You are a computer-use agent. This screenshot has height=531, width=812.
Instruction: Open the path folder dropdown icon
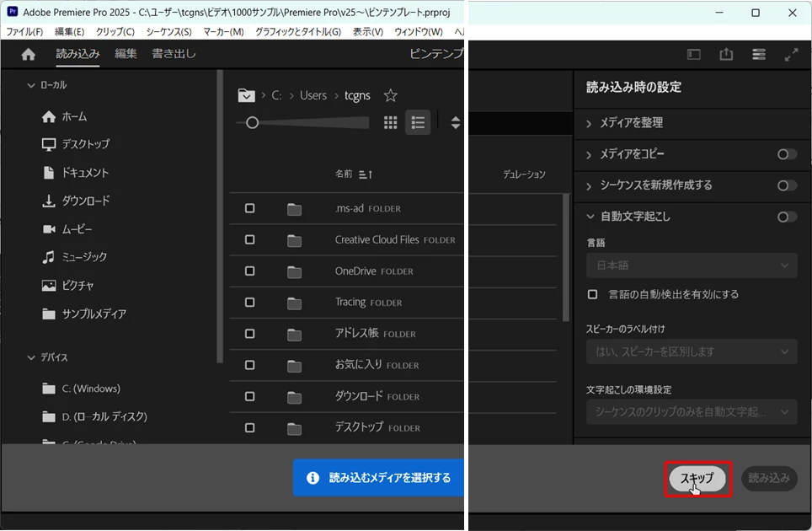click(x=246, y=96)
